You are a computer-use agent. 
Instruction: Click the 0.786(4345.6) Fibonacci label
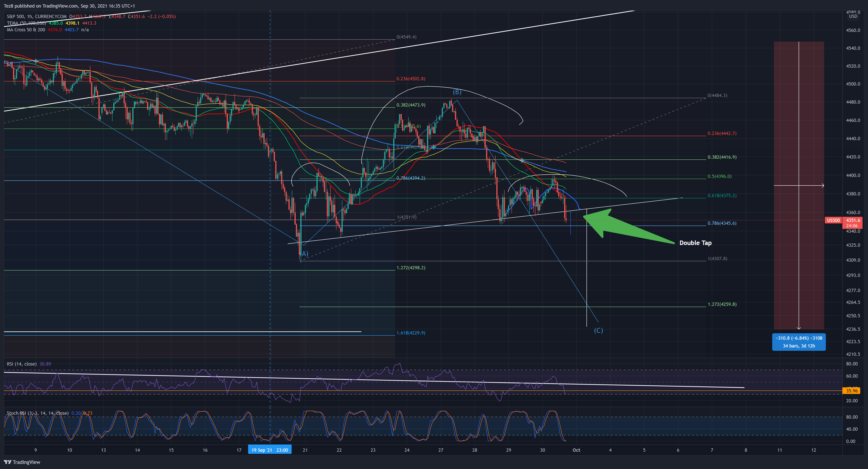(x=722, y=223)
